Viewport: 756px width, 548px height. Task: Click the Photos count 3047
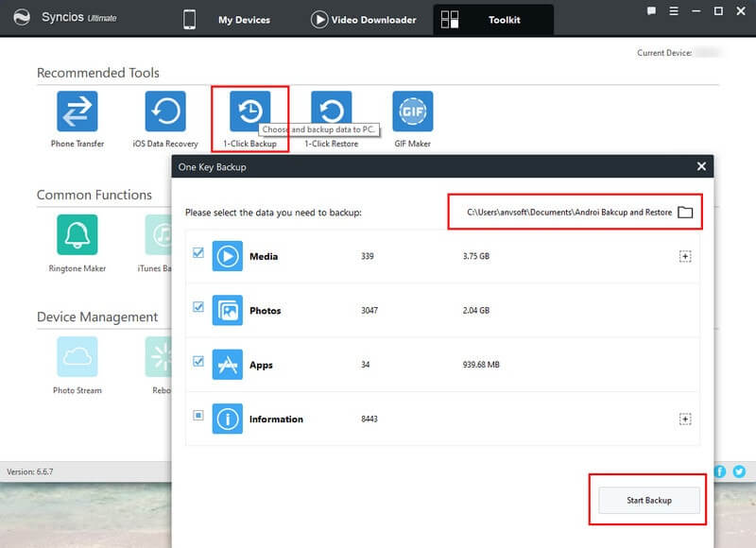[369, 311]
